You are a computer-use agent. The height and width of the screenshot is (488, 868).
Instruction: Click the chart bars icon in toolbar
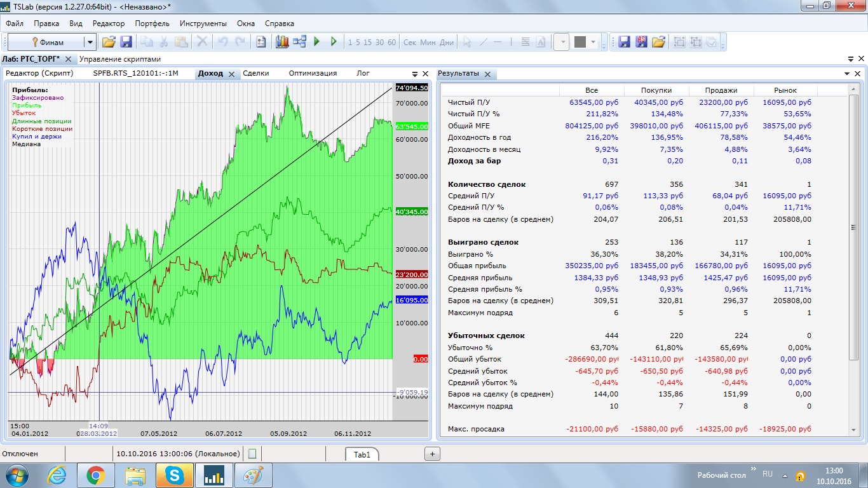282,42
